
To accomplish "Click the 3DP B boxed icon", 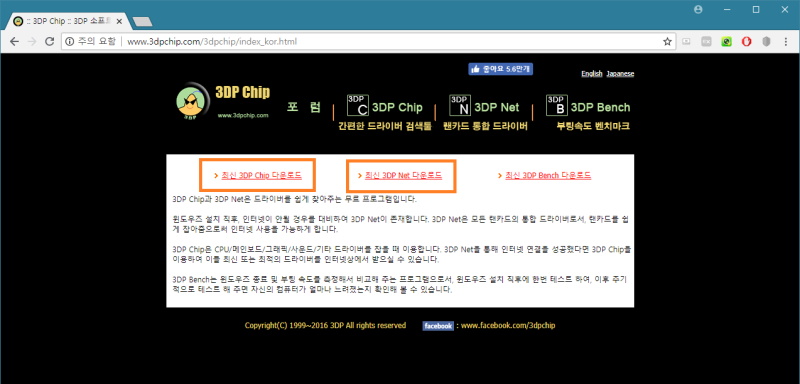I will tap(557, 105).
